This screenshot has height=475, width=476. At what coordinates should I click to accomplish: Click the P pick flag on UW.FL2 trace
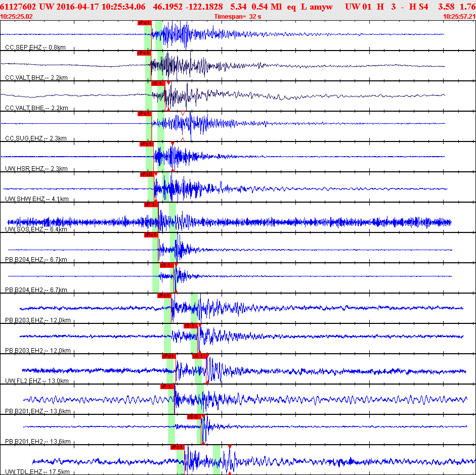(x=168, y=356)
